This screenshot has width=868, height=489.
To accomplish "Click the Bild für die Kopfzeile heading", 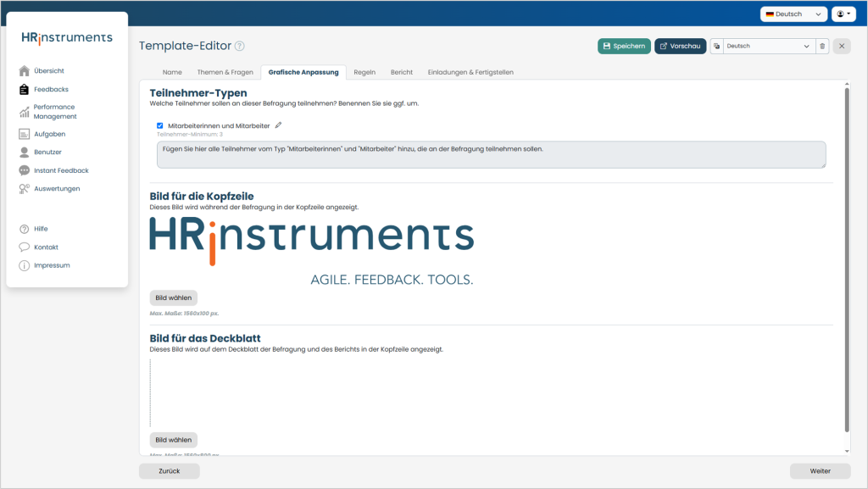I will click(202, 197).
